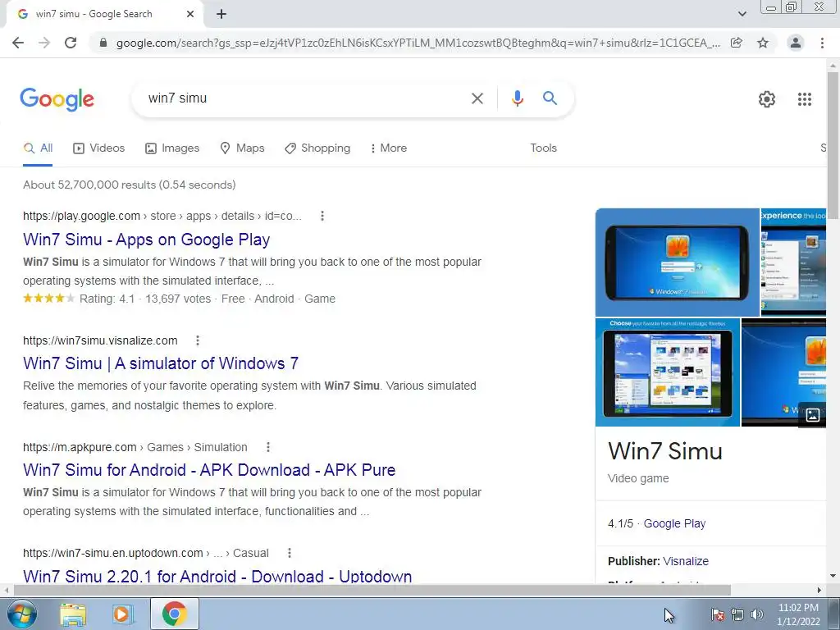
Task: Open Windows Explorer from taskbar
Action: 73,614
